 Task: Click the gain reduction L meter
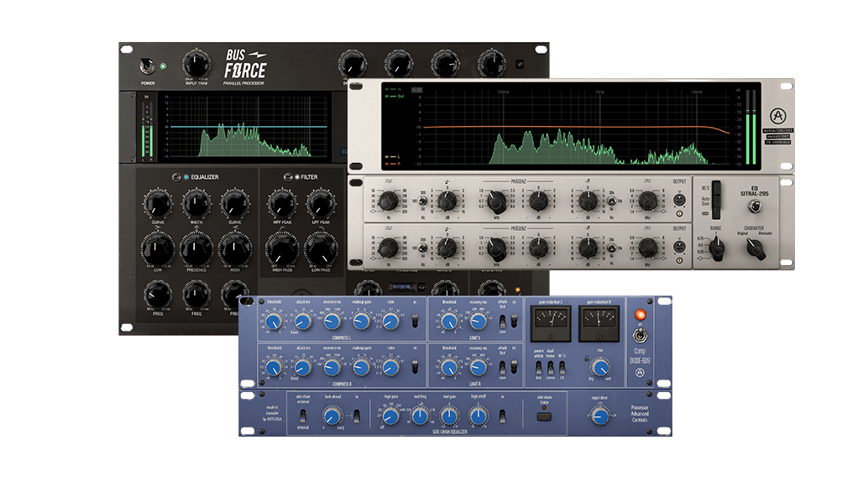pyautogui.click(x=551, y=324)
